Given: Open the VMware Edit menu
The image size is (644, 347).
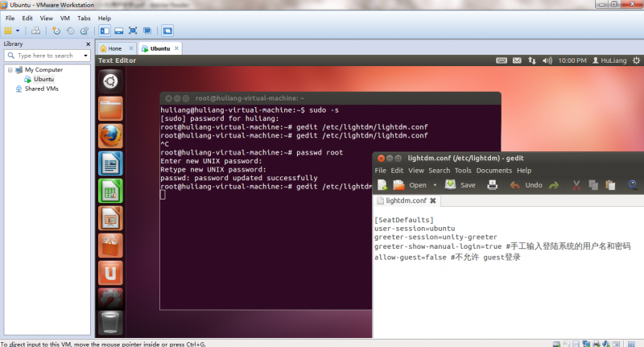Looking at the screenshot, I should [x=27, y=18].
